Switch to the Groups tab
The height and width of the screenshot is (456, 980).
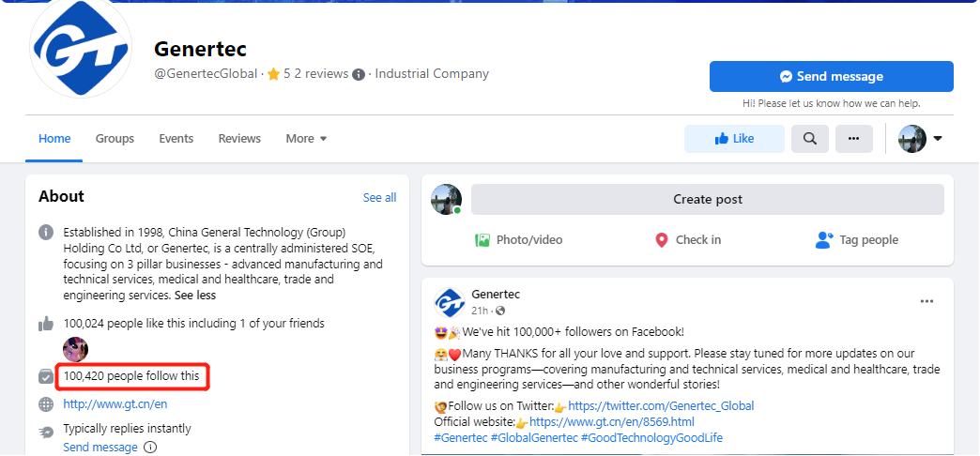[115, 138]
